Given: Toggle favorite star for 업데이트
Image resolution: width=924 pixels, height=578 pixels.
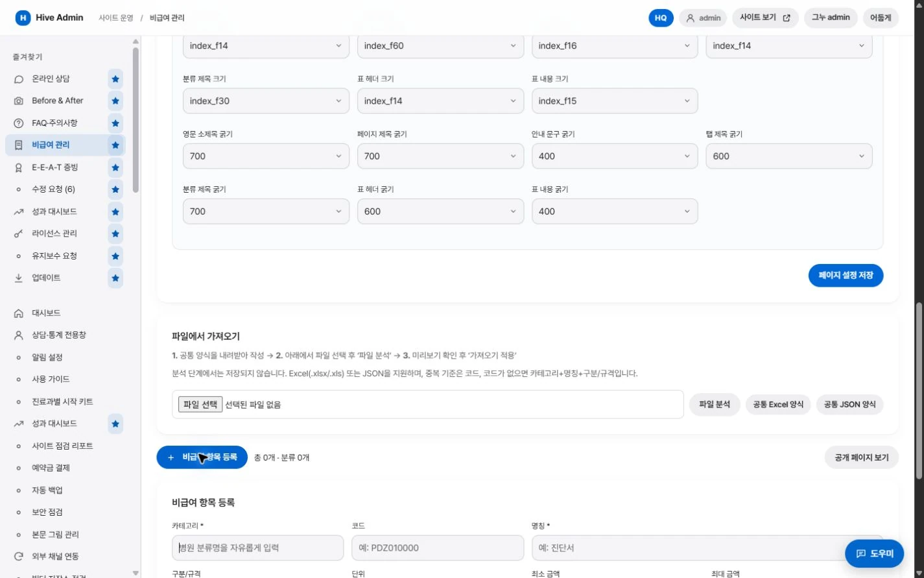Looking at the screenshot, I should (115, 278).
